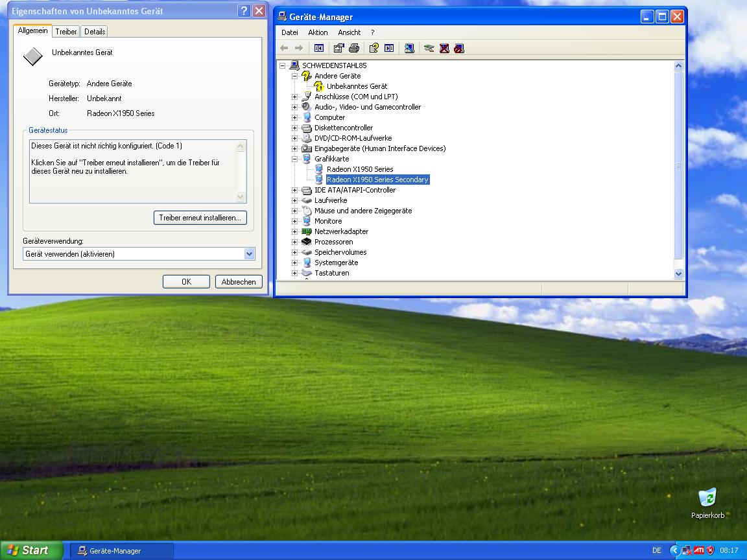Click the clock showing 08:17
Screen dimensions: 747x560
tap(728, 550)
